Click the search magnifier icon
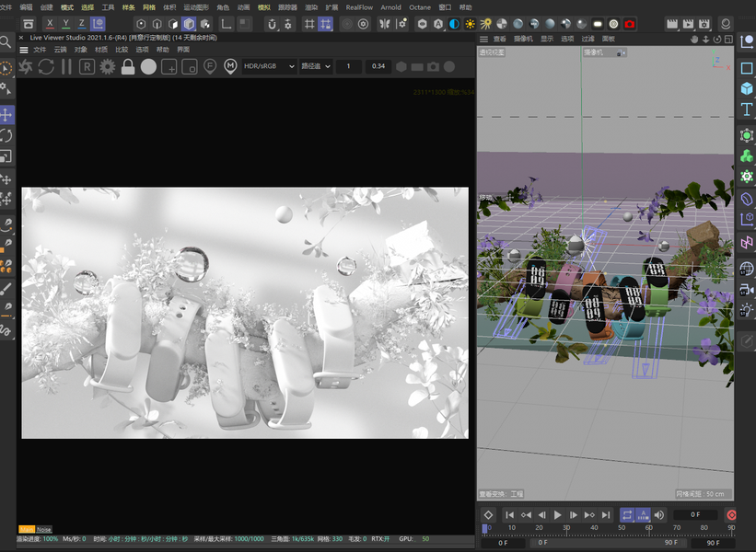 6,42
